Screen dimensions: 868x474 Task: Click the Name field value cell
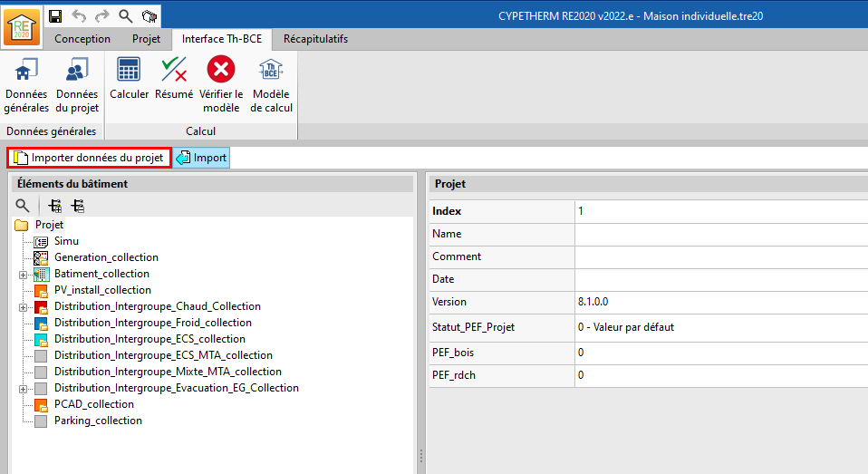coord(719,234)
